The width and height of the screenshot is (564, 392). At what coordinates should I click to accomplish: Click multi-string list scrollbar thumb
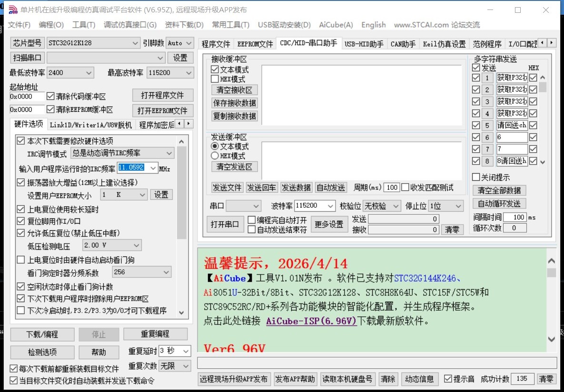tap(543, 87)
